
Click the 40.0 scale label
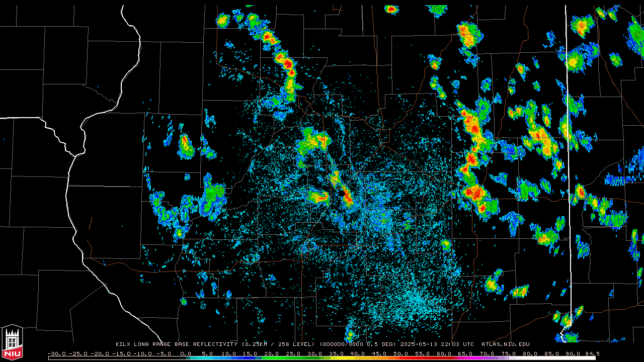pyautogui.click(x=358, y=354)
